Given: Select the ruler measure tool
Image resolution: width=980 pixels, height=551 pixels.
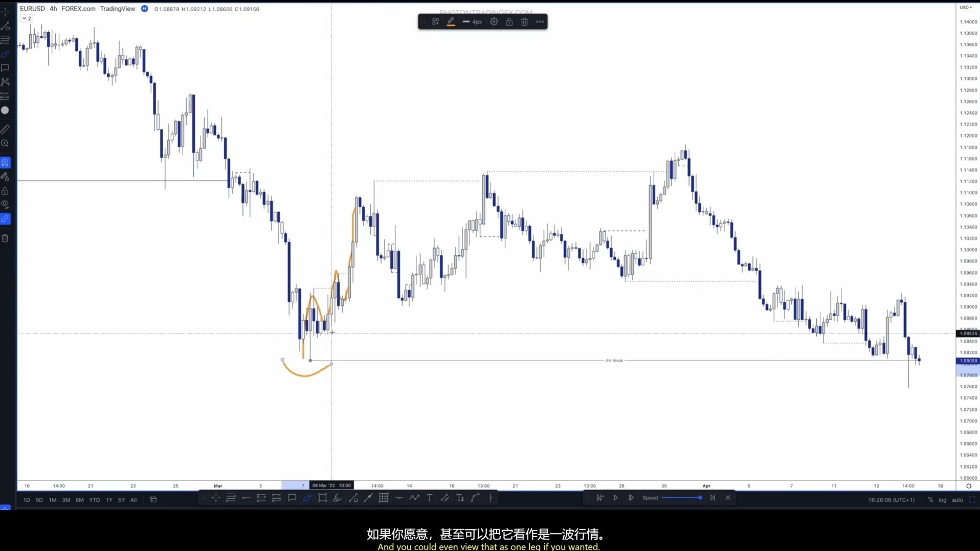Looking at the screenshot, I should (x=5, y=129).
